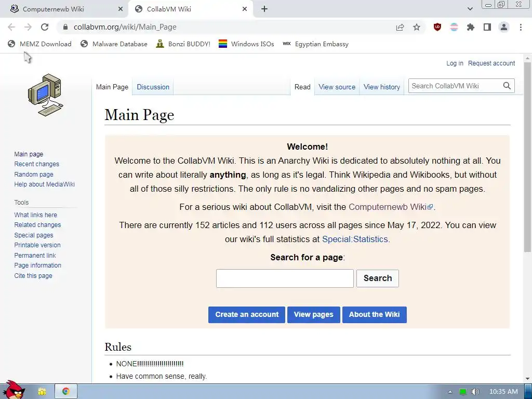Open a new tab with the plus icon

click(264, 9)
